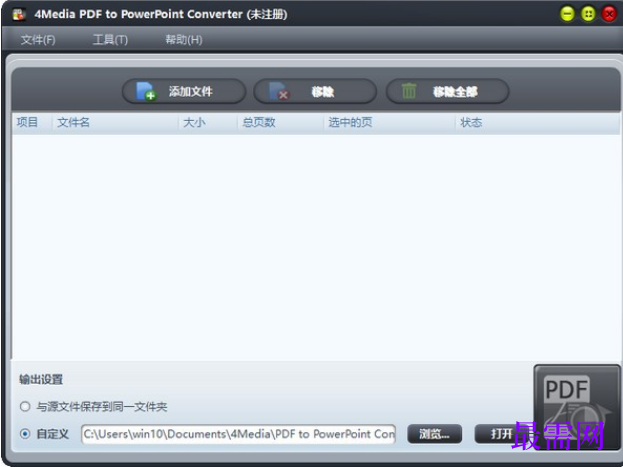Click the 移除全部 remove all button
623x467 pixels.
click(x=447, y=91)
